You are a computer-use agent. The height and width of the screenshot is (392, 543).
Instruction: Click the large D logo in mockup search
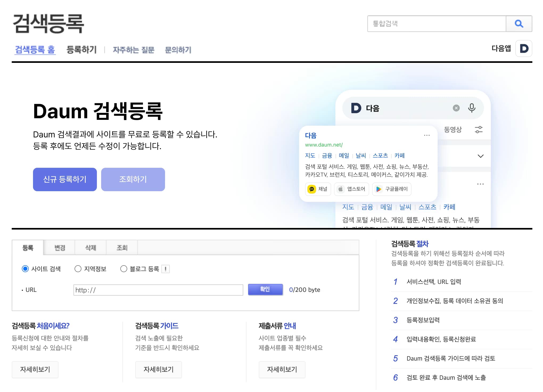click(356, 108)
